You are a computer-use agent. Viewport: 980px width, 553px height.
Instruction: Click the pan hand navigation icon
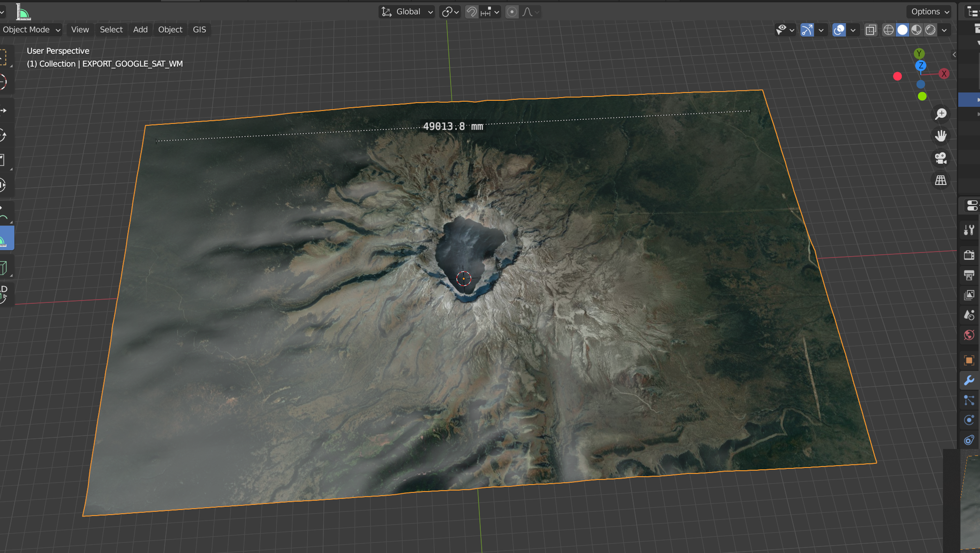click(x=941, y=136)
